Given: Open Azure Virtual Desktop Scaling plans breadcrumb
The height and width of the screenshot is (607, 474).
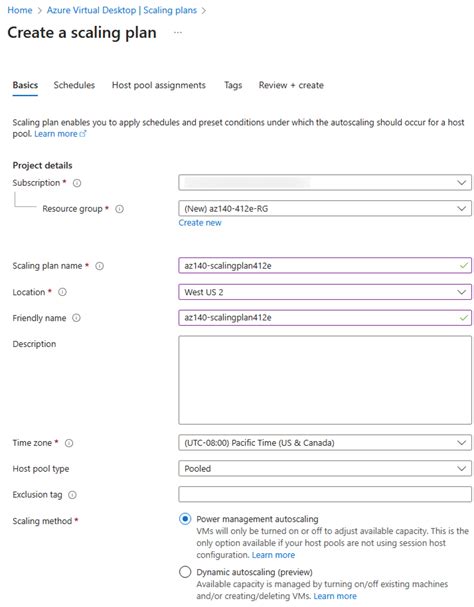Looking at the screenshot, I should (x=122, y=10).
